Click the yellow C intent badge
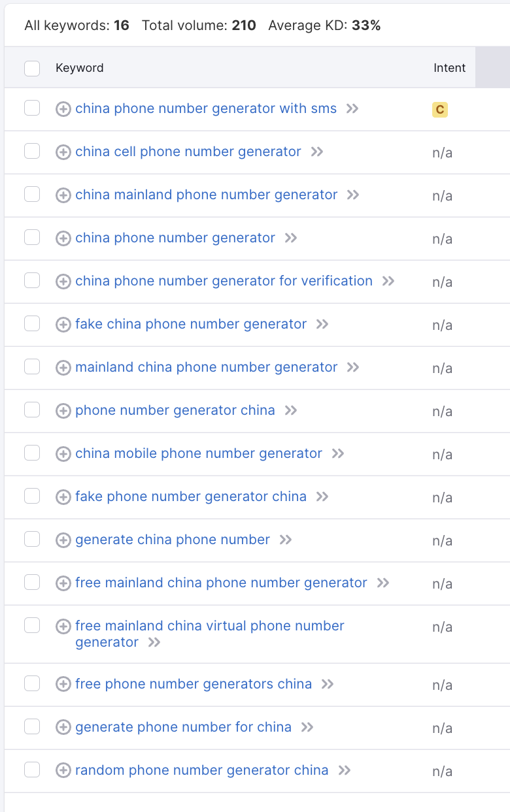Viewport: 510px width, 812px height. [440, 110]
